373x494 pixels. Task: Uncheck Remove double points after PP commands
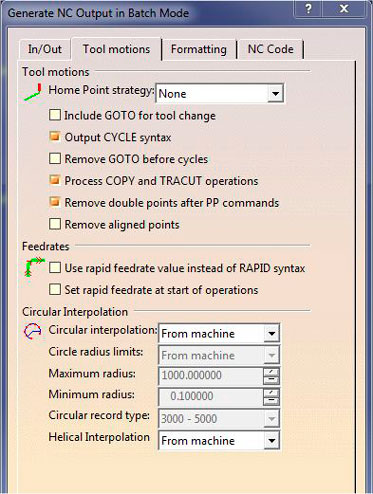tap(55, 202)
